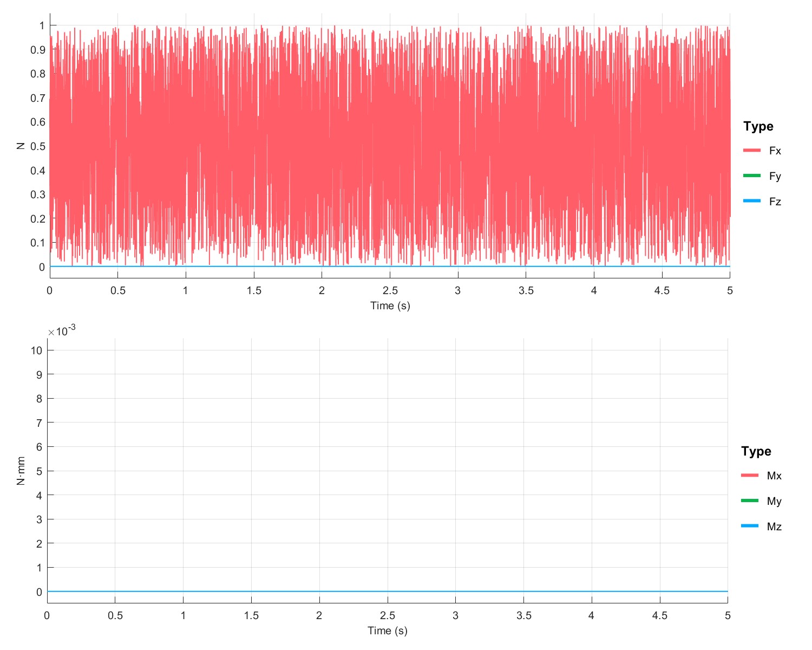The width and height of the screenshot is (812, 650).
Task: Click x-axis tick 2.5 on force plot
Action: pyautogui.click(x=390, y=291)
